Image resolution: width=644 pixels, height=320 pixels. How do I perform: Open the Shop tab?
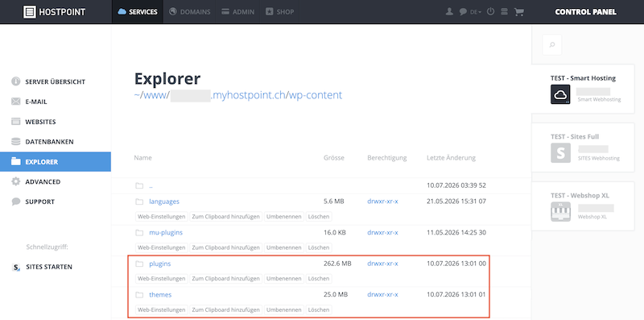coord(279,12)
